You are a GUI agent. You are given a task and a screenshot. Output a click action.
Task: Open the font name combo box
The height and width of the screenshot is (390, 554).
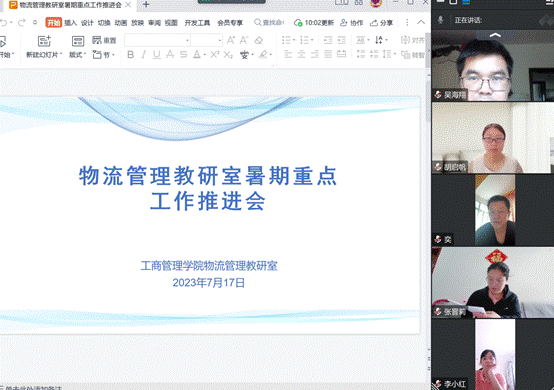[157, 40]
